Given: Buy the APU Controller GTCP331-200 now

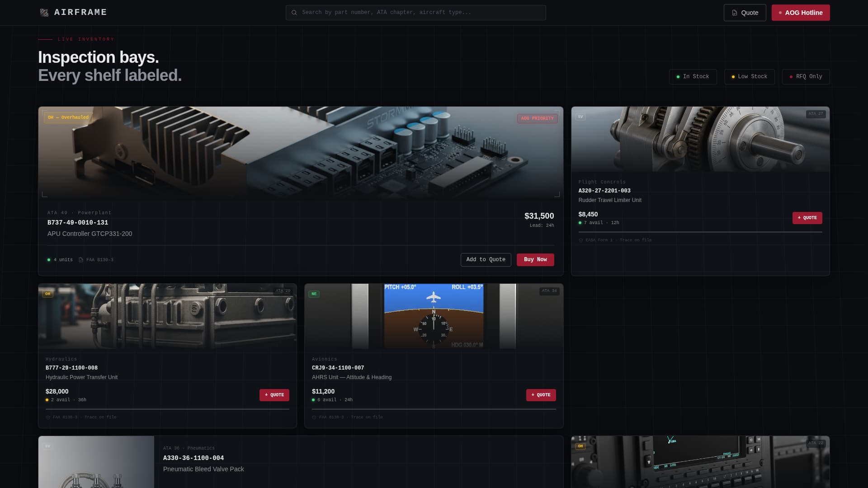Looking at the screenshot, I should (x=535, y=260).
